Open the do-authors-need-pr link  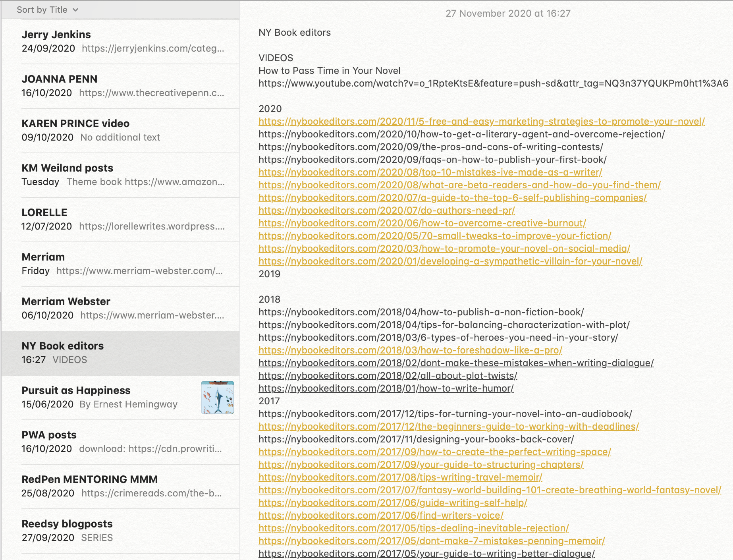[387, 210]
